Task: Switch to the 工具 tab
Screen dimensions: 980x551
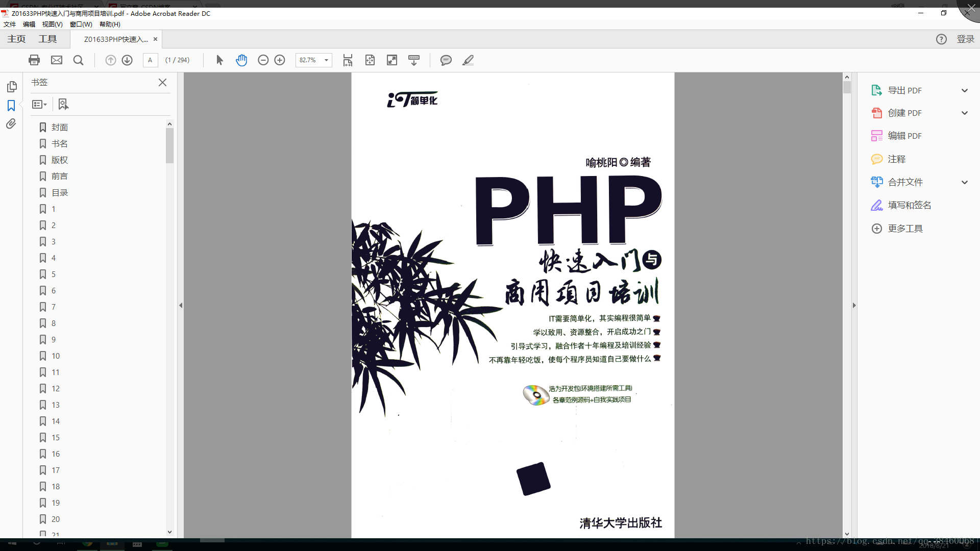Action: (47, 39)
